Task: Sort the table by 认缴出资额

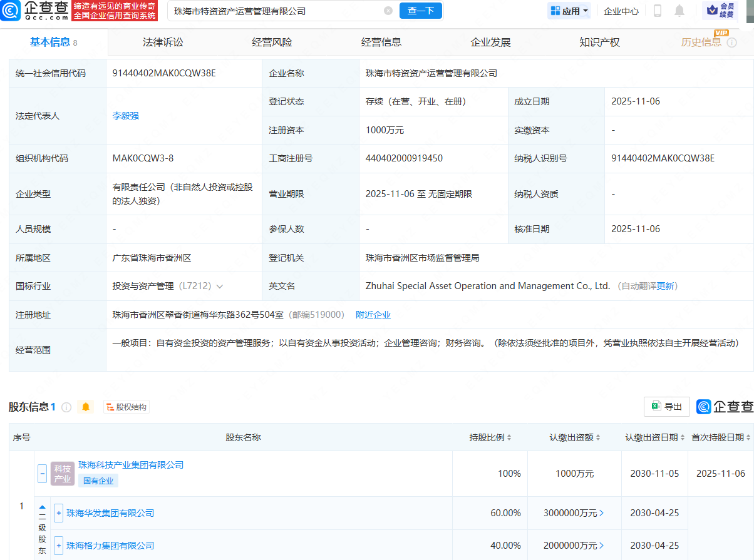Action: (x=575, y=437)
